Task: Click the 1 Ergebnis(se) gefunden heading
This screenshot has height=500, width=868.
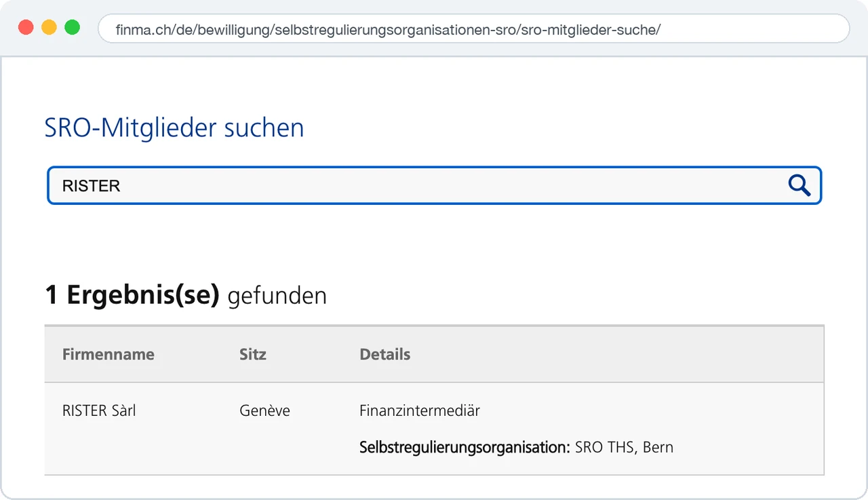Action: click(186, 296)
